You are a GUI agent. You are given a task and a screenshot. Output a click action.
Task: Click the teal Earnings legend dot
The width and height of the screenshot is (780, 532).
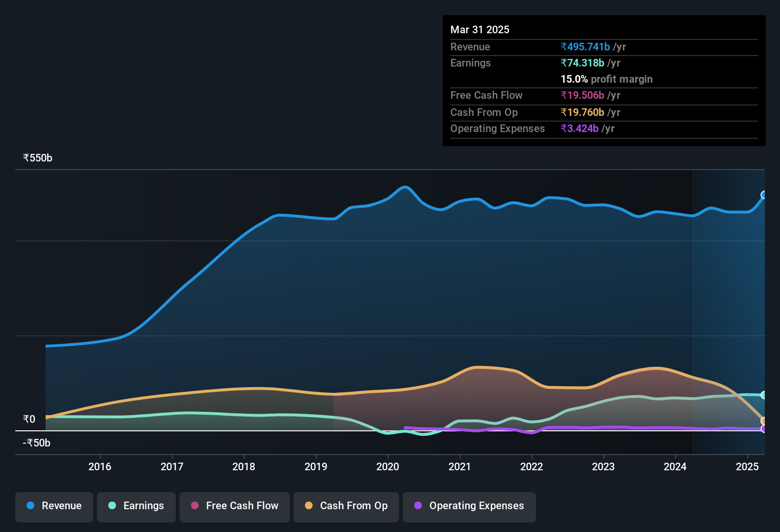(x=112, y=506)
